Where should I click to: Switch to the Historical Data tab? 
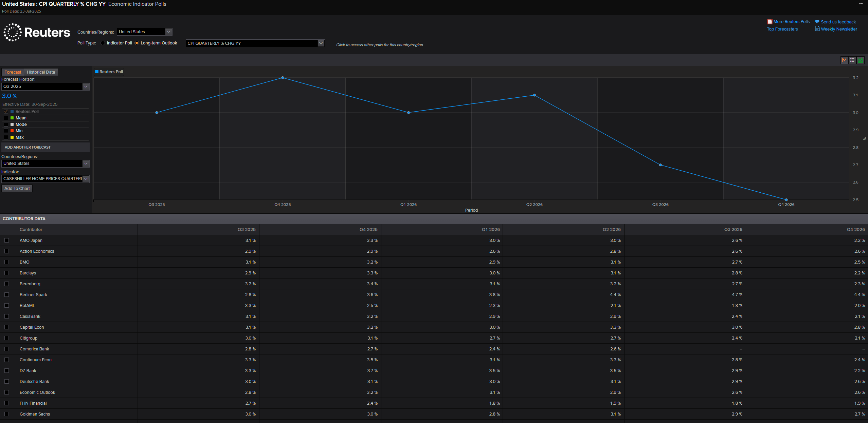41,72
